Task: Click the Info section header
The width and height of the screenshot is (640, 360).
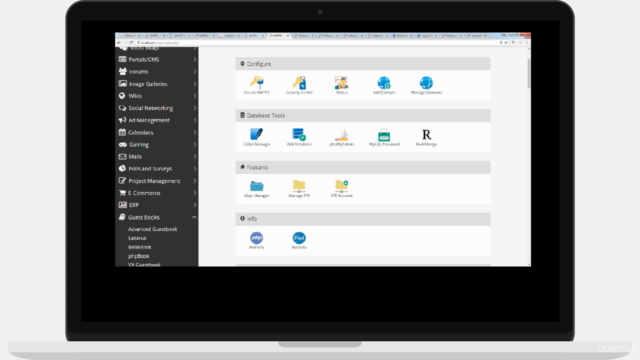Action: pos(363,219)
